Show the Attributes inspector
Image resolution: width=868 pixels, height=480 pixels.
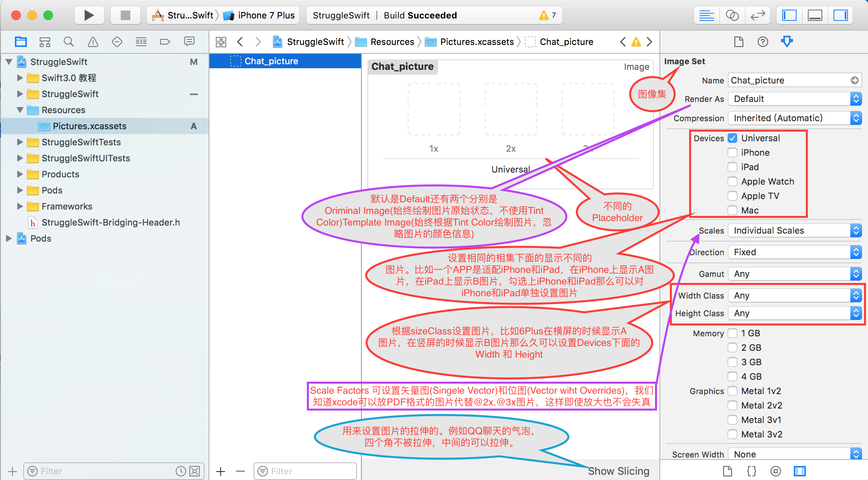click(787, 42)
